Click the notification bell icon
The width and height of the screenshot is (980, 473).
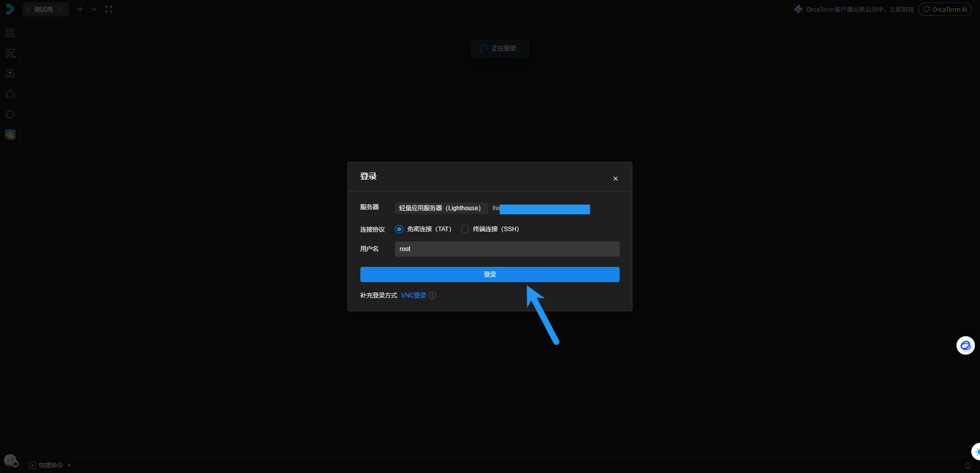967,465
